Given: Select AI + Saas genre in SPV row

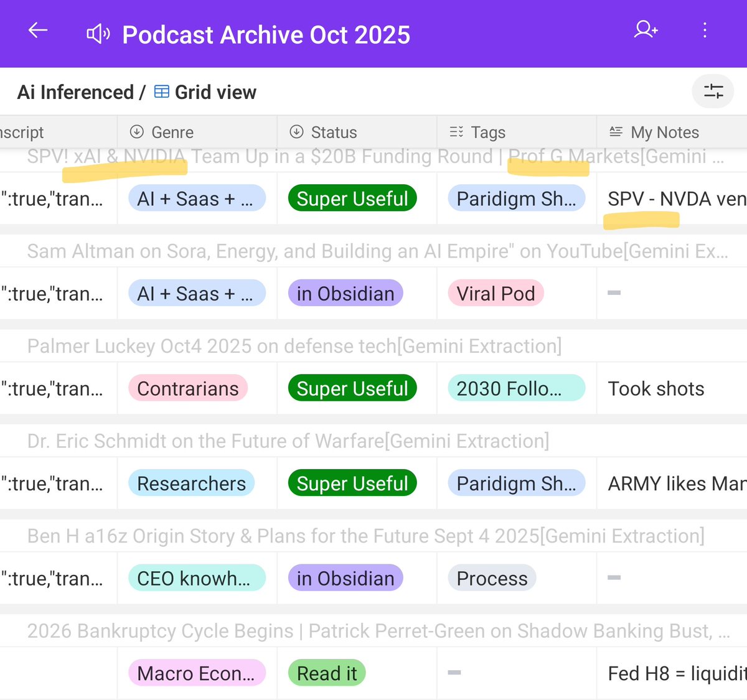Looking at the screenshot, I should pyautogui.click(x=197, y=198).
